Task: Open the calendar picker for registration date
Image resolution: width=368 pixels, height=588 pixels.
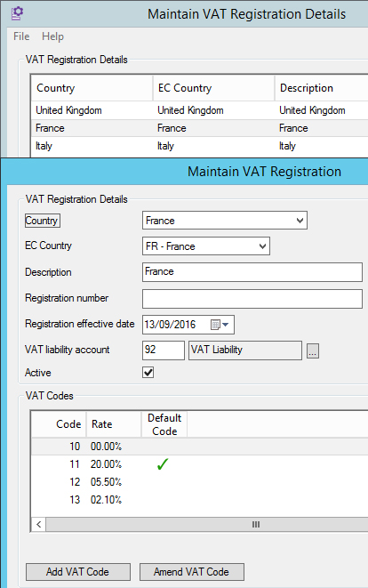Action: click(x=215, y=325)
